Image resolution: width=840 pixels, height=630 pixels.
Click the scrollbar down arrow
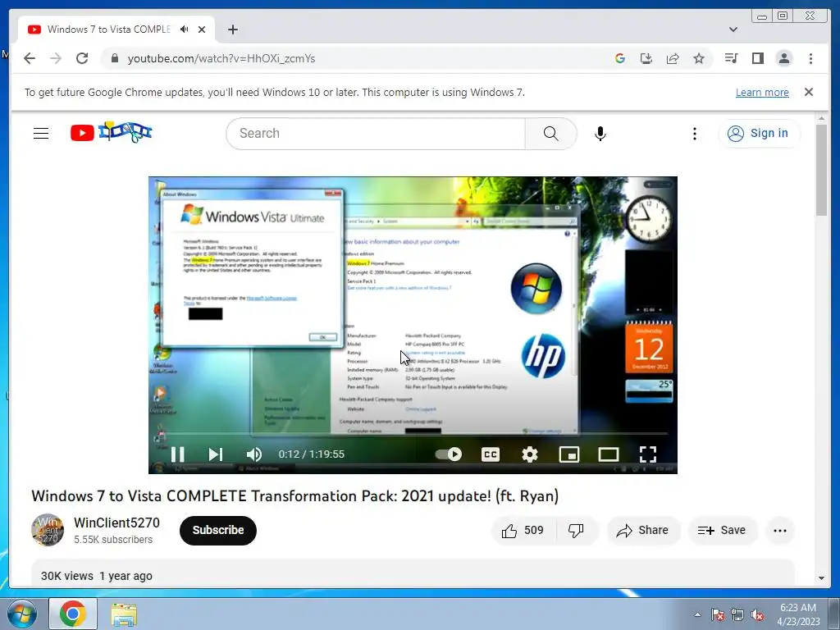[821, 578]
